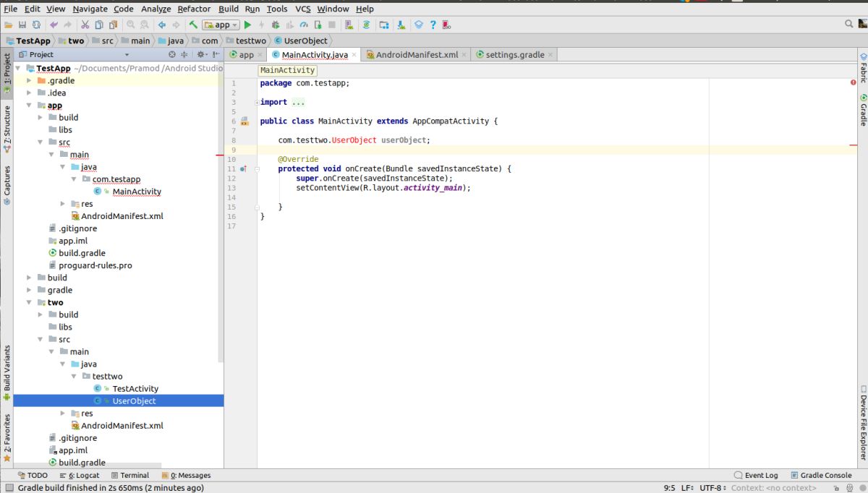Select TestActivity in project tree
The height and width of the screenshot is (493, 868).
click(x=135, y=388)
